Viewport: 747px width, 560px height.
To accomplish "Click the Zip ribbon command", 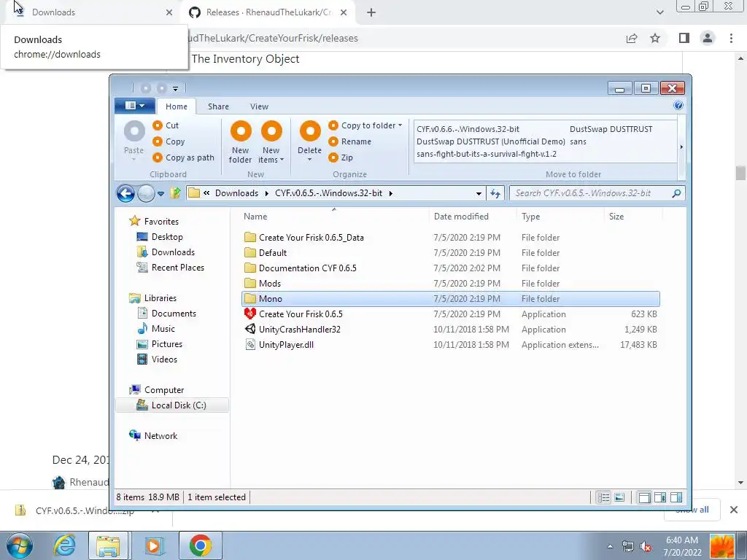I will [x=341, y=157].
